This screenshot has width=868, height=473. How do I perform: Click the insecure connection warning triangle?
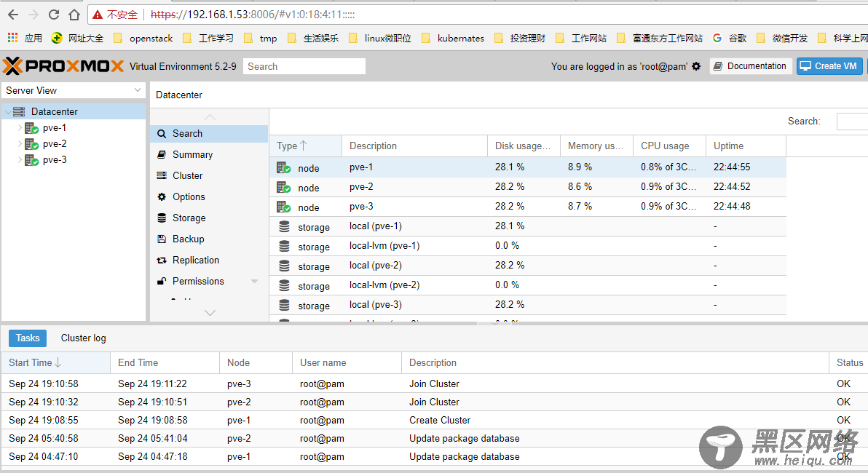pos(98,15)
